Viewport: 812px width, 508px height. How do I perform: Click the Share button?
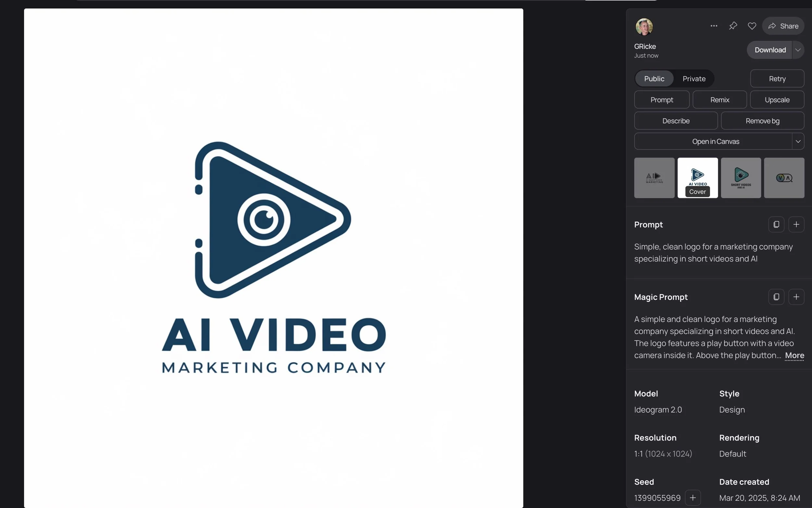pos(783,26)
